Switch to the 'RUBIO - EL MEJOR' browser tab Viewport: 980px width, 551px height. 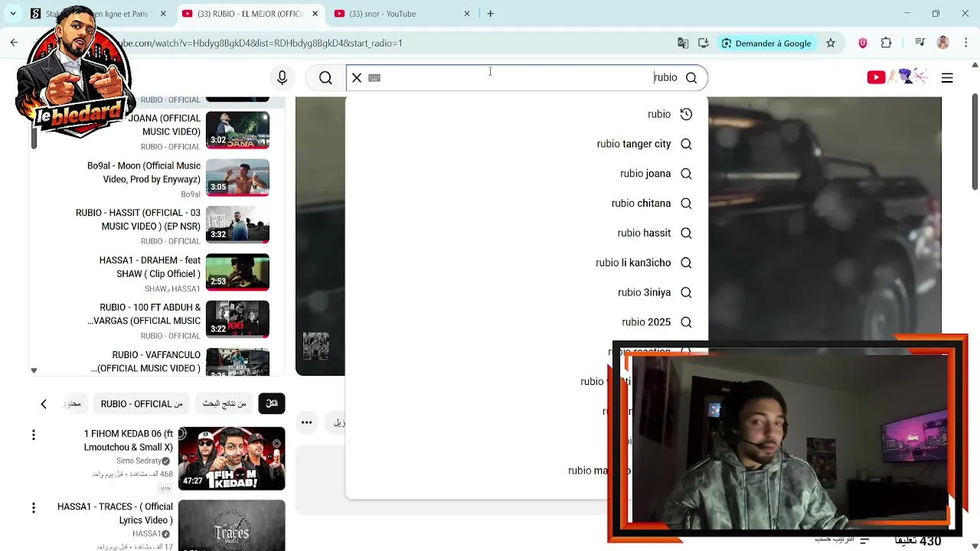249,14
